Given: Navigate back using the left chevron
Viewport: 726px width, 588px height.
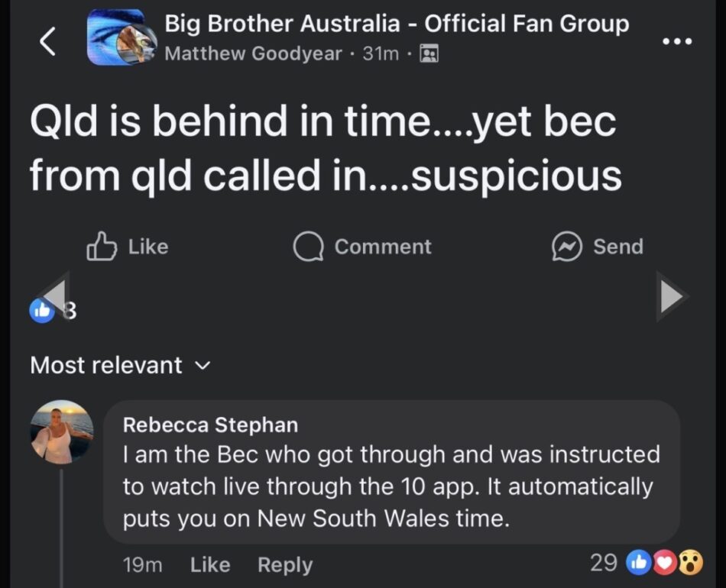Looking at the screenshot, I should pos(47,42).
